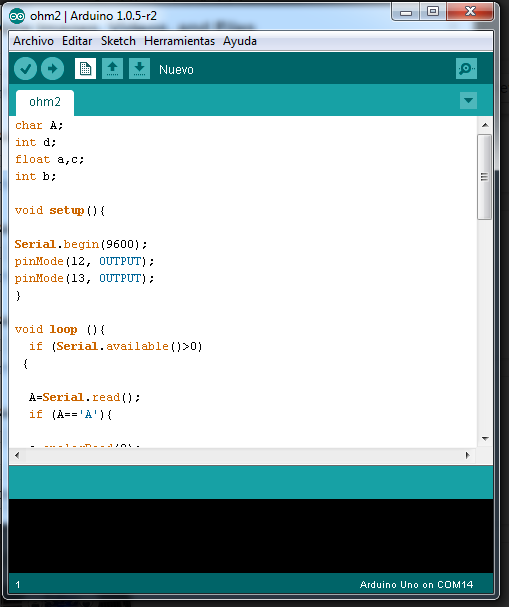Screen dimensions: 509x607
Task: Click the line 'char A;'
Action: click(39, 125)
